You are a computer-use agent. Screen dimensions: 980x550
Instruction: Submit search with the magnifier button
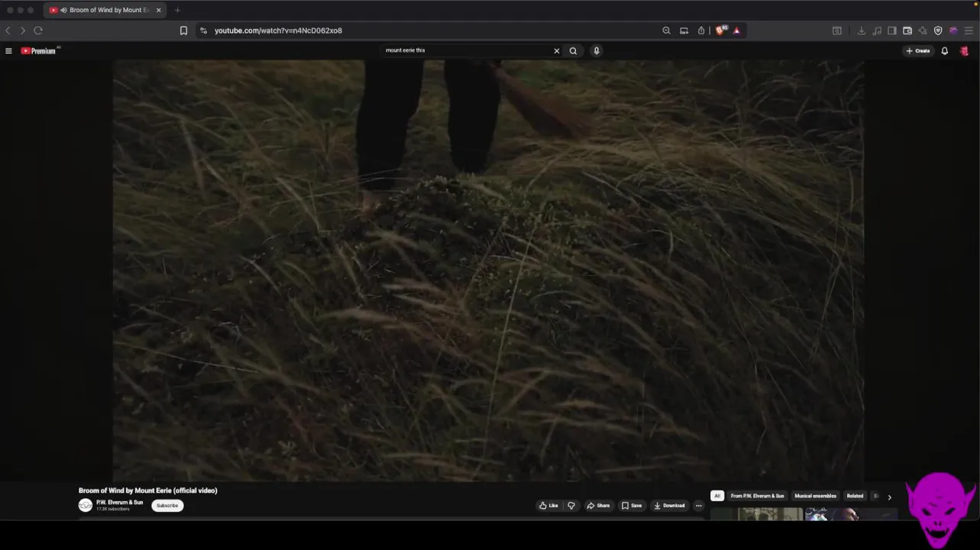(573, 51)
